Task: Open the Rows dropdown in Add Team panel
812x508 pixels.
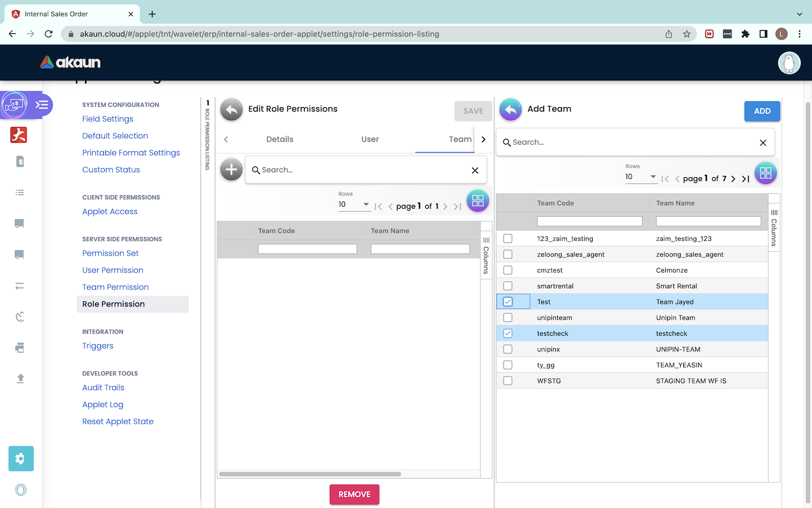Action: point(641,177)
